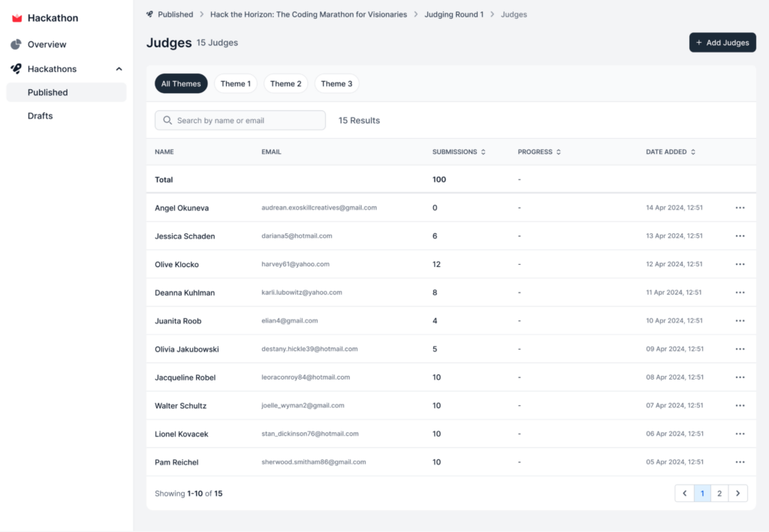
Task: Click the Hackathon crown logo icon
Action: click(17, 18)
